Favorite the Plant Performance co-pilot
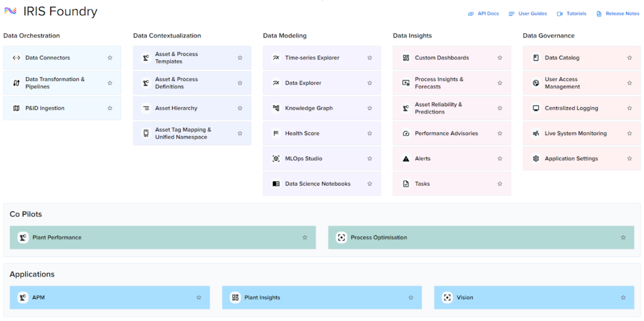Viewport: 644px width, 321px height. tap(305, 237)
